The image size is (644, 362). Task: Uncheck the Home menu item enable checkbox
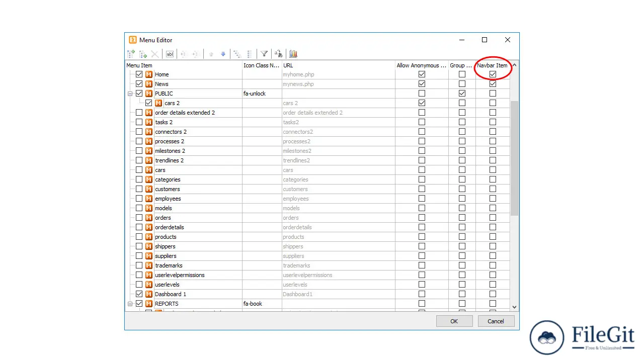pyautogui.click(x=139, y=74)
